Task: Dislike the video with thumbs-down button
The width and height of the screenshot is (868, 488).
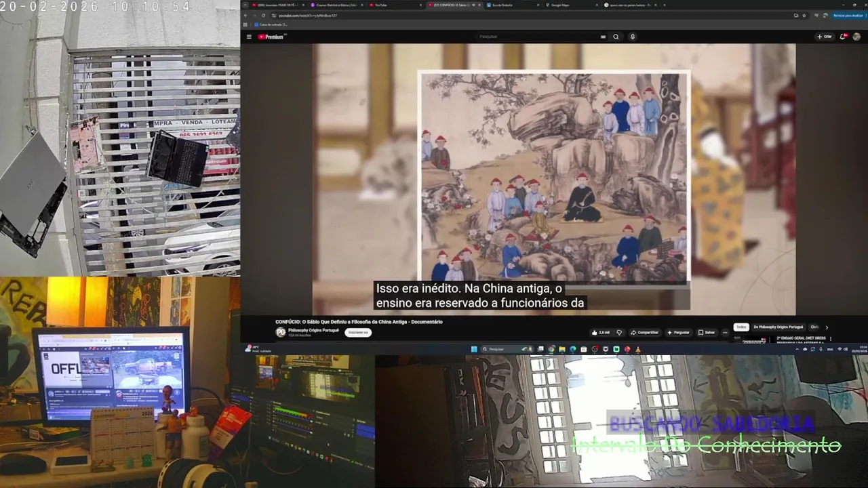Action: (619, 333)
